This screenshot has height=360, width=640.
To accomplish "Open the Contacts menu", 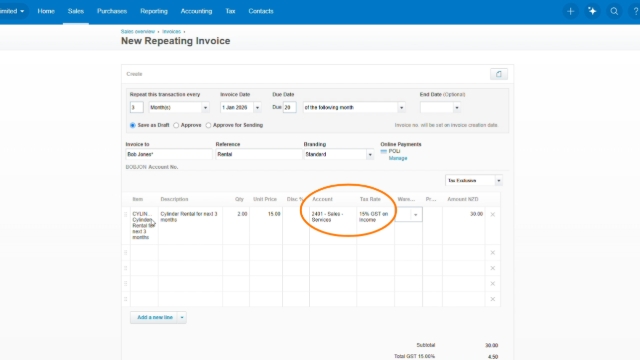I will 261,11.
